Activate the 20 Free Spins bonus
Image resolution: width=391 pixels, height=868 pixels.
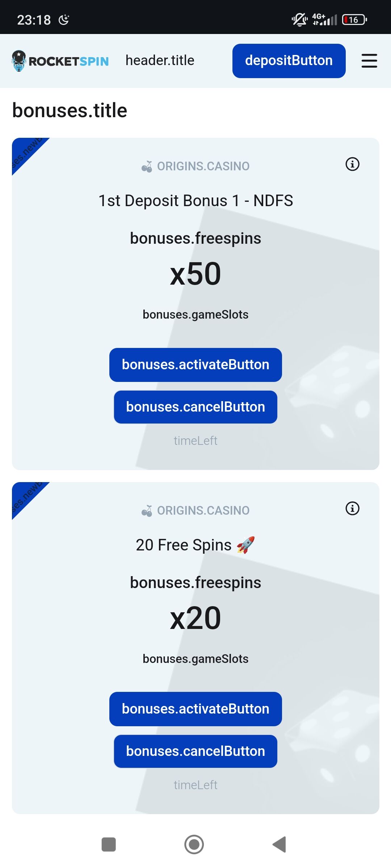pyautogui.click(x=195, y=709)
